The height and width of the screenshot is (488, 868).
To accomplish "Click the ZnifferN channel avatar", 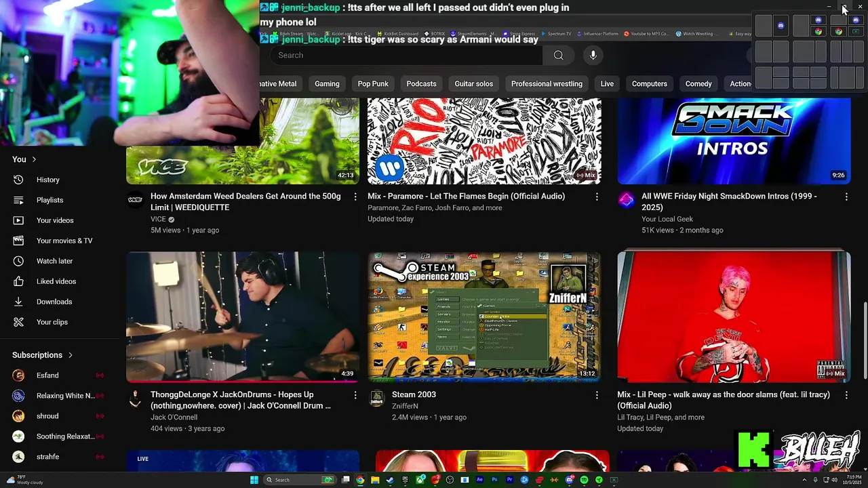I will coord(376,398).
